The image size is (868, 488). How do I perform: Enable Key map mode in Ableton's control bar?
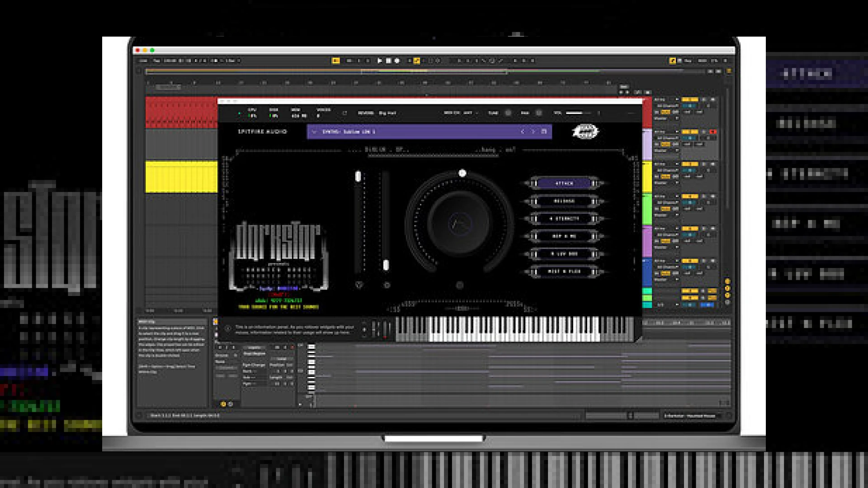pyautogui.click(x=689, y=61)
